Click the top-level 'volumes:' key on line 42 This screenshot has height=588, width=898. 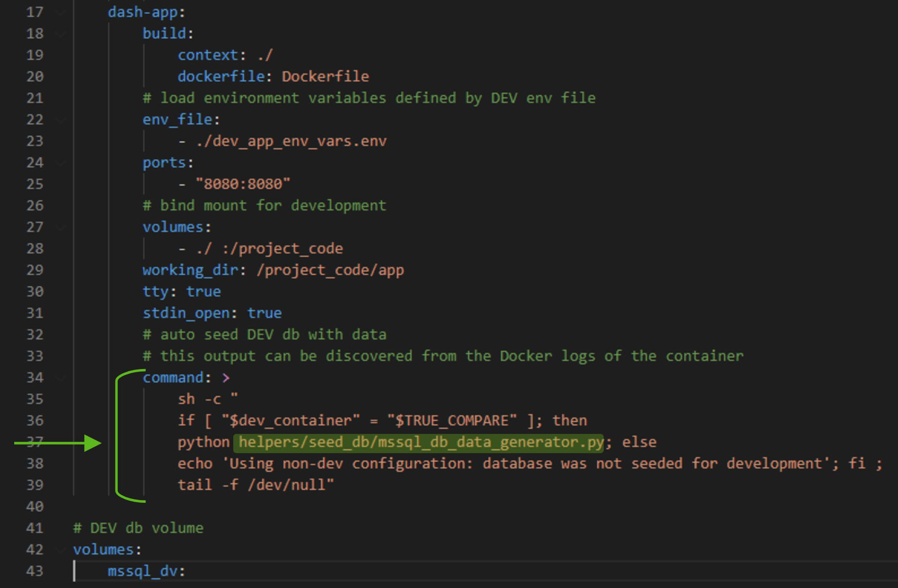[x=107, y=550]
